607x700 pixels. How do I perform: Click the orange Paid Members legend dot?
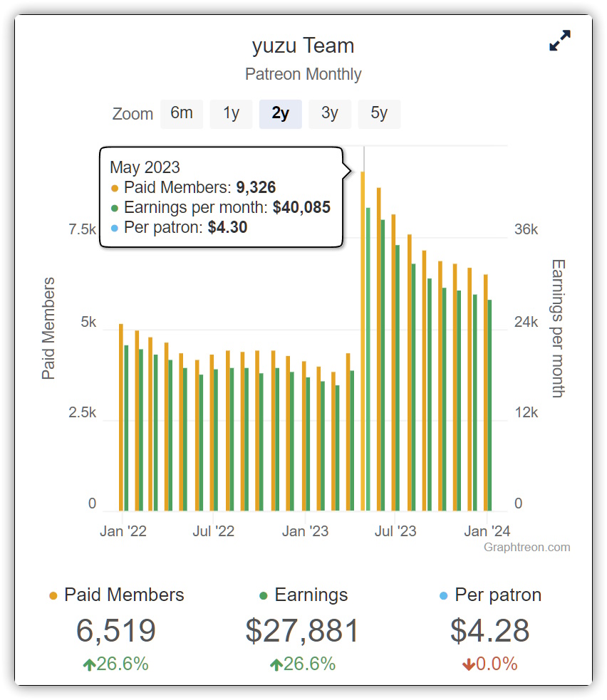tap(53, 596)
